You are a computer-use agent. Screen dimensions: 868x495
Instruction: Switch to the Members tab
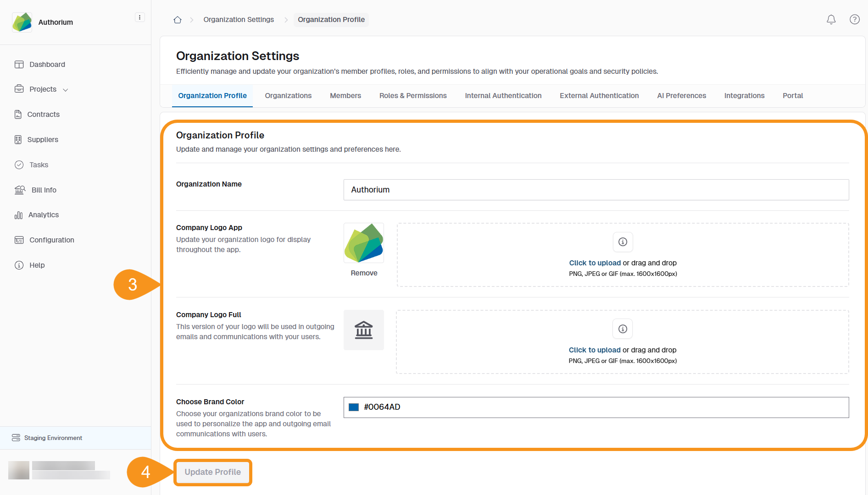click(x=345, y=96)
